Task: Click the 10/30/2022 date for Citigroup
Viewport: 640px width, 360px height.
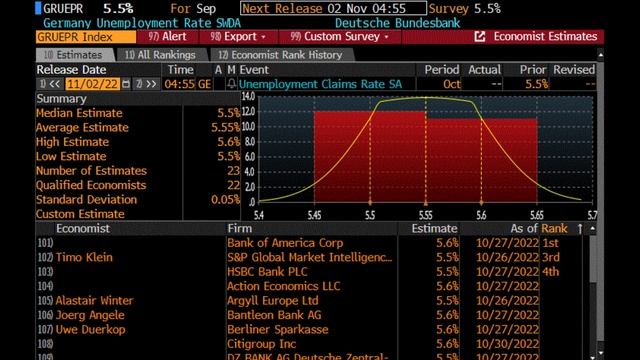Action: pyautogui.click(x=507, y=344)
